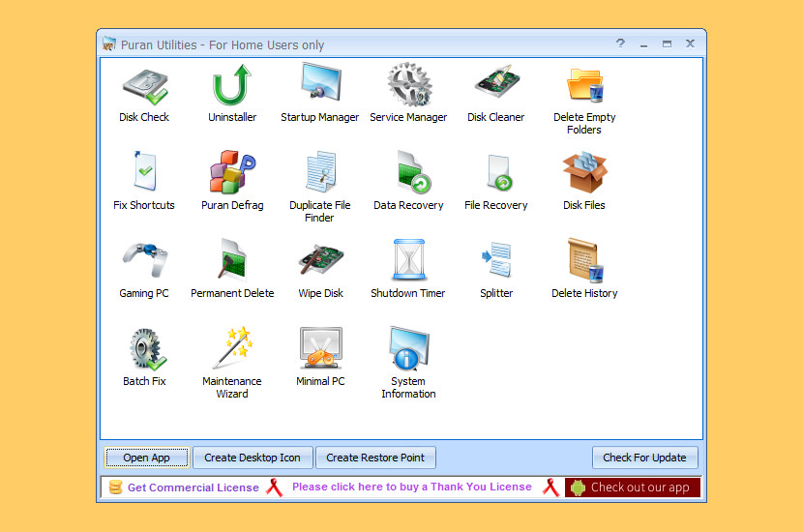The width and height of the screenshot is (803, 532).
Task: Click the File Recovery icon
Action: [x=500, y=172]
